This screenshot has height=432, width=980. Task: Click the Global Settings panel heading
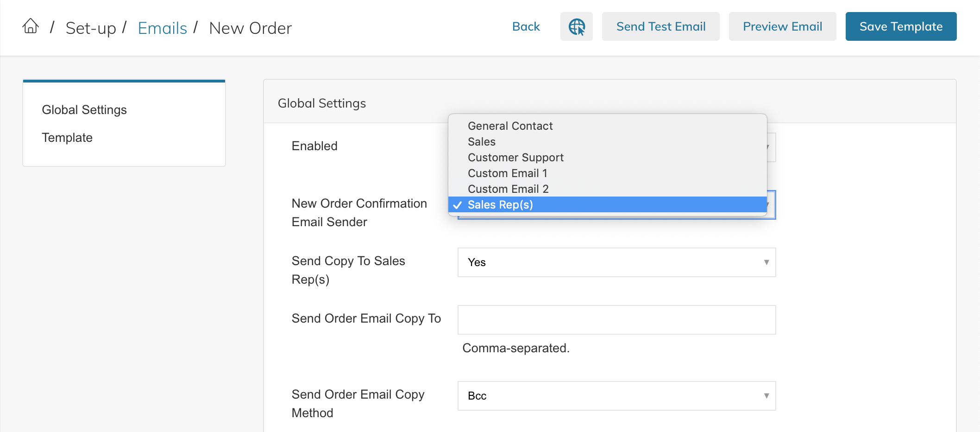tap(322, 103)
